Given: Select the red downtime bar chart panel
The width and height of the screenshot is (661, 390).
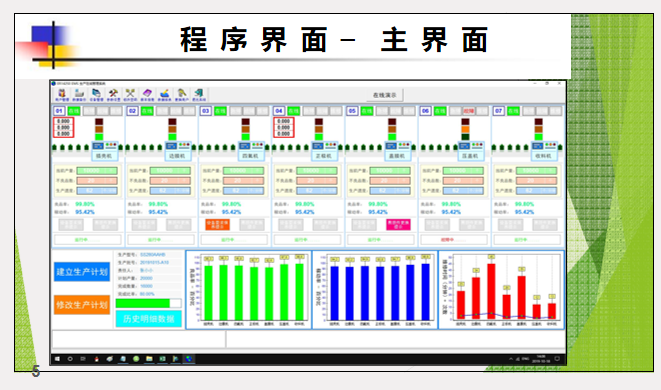Looking at the screenshot, I should pos(501,290).
